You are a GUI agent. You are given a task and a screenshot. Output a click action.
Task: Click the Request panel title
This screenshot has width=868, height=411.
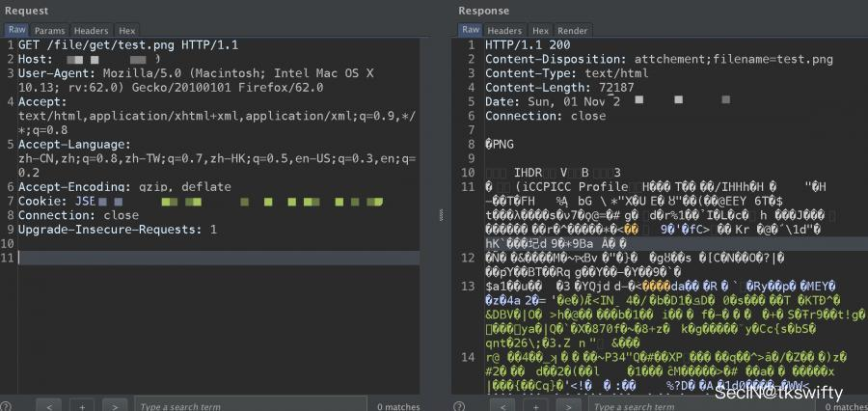pos(27,11)
